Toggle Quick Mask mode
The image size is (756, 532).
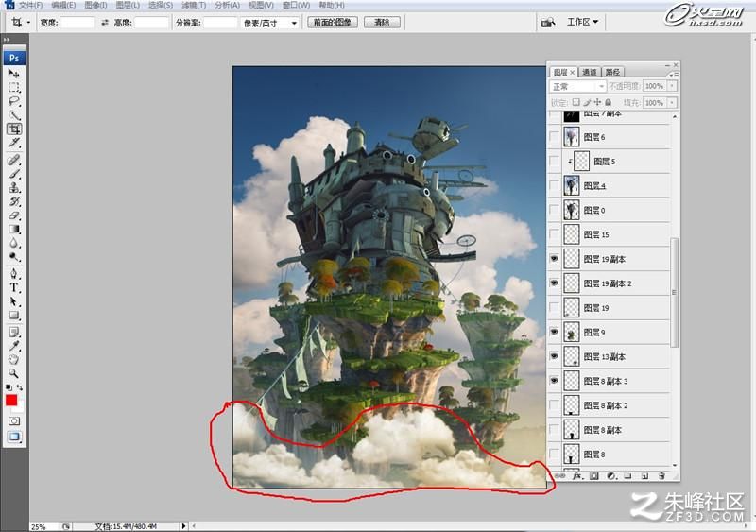tap(14, 421)
